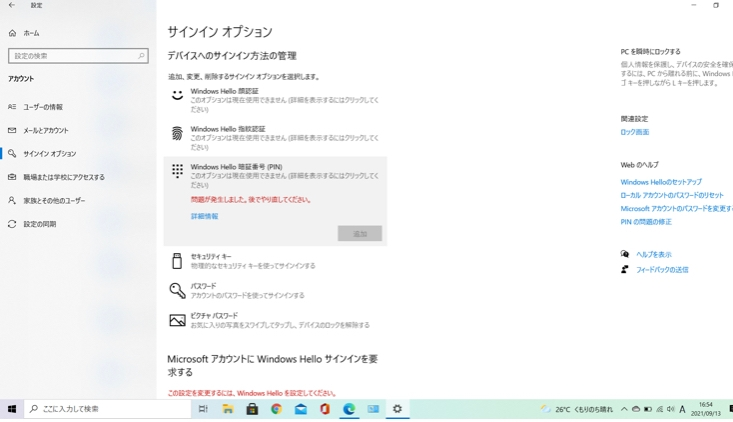The width and height of the screenshot is (733, 422).
Task: Click the blue monitor app on taskbar
Action: point(373,409)
